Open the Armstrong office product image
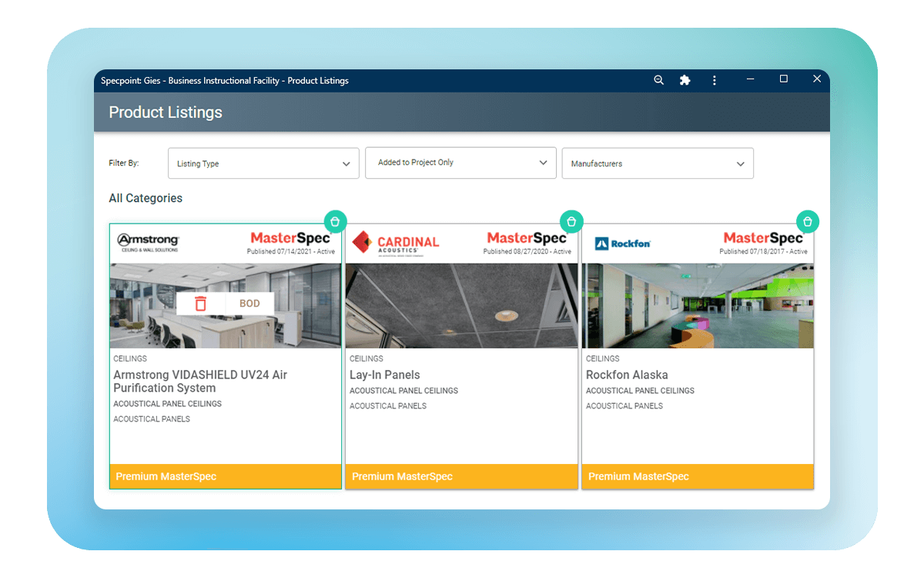The height and width of the screenshot is (578, 924). point(226,306)
